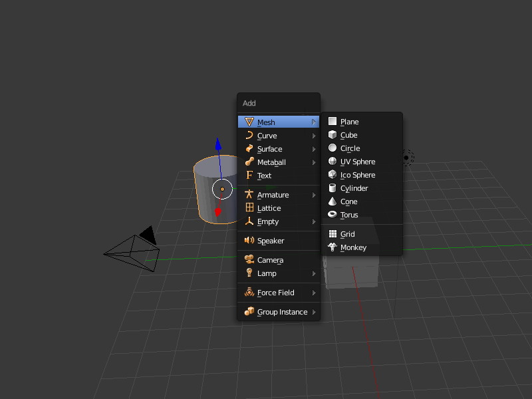Add a Cone mesh
This screenshot has height=399, width=532.
(362, 201)
